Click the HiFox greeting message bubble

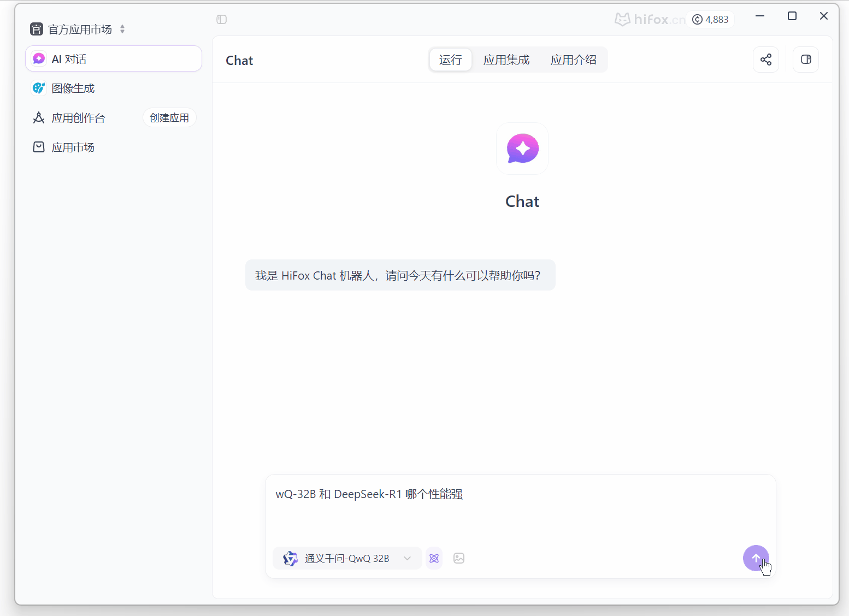pyautogui.click(x=400, y=275)
